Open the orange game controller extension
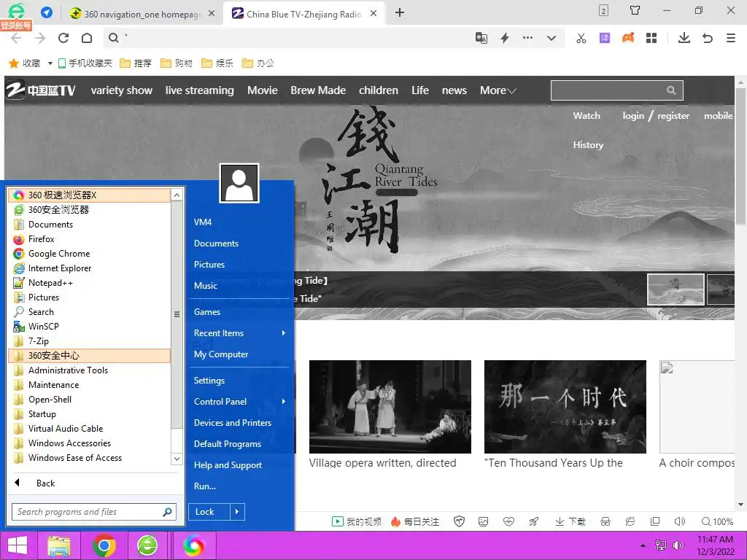Viewport: 747px width, 560px height. pos(628,38)
